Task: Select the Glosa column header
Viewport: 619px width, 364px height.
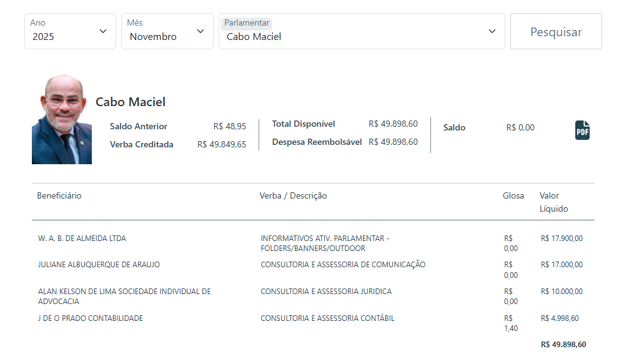Action: (x=513, y=195)
